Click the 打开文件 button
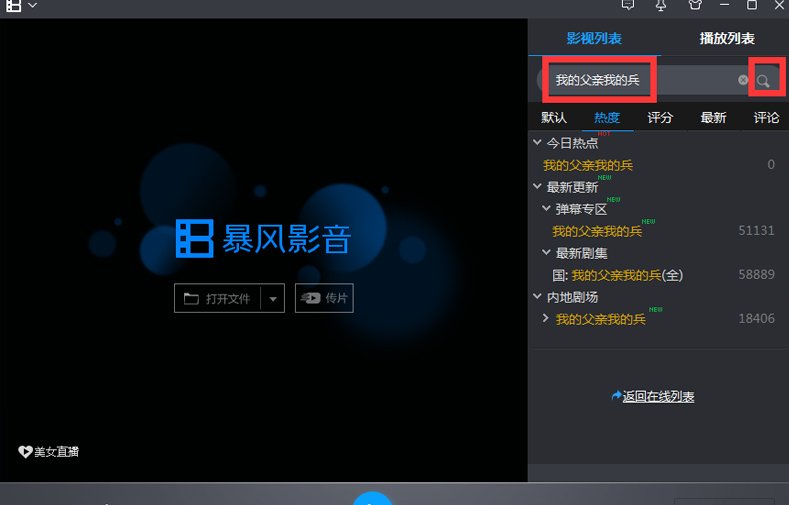The image size is (789, 505). tap(217, 298)
